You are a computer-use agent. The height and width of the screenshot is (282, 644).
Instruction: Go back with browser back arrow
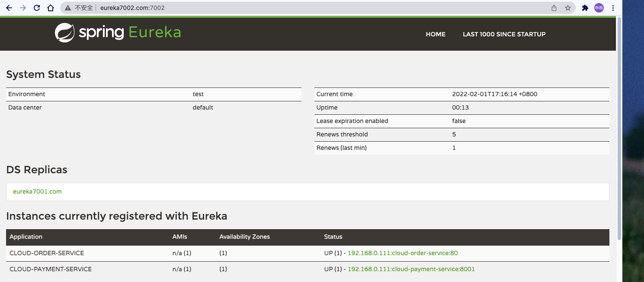point(9,8)
